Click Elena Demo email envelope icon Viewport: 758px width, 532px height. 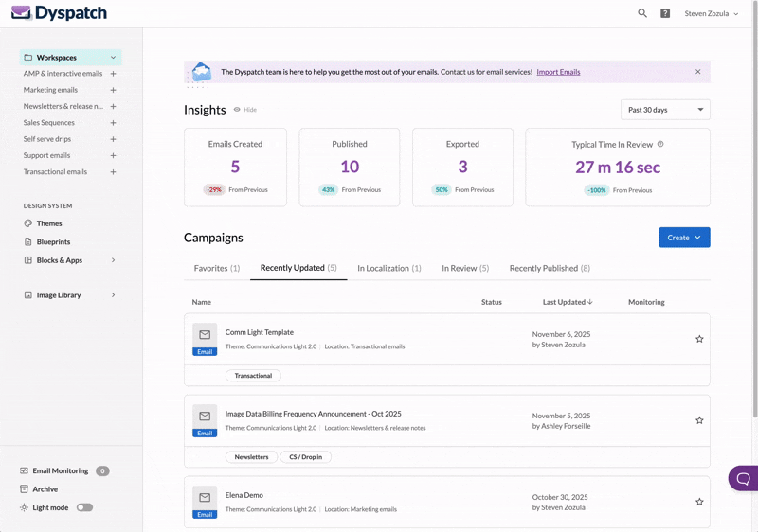205,502
